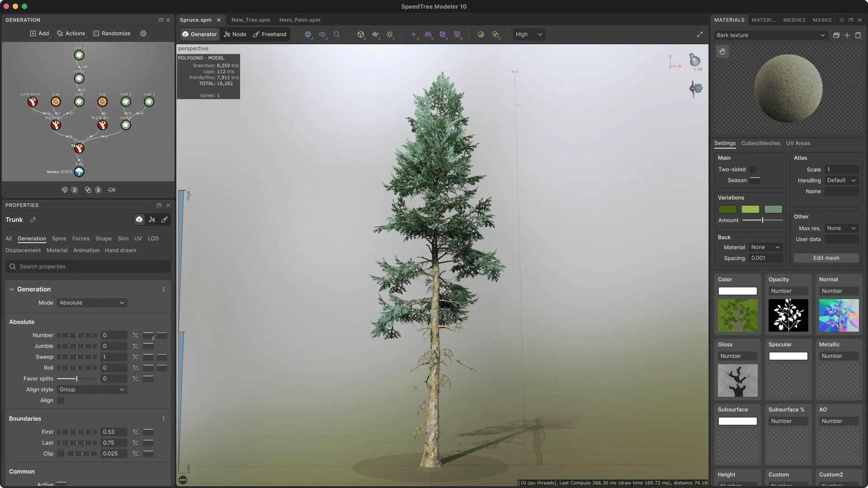Click the purple plus icon in toolbar

coord(414,34)
